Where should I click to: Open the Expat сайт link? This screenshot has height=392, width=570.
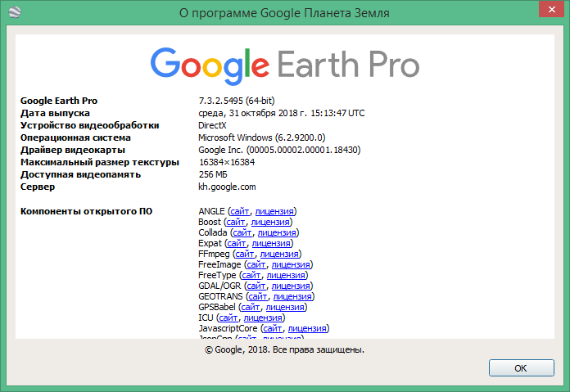click(237, 243)
